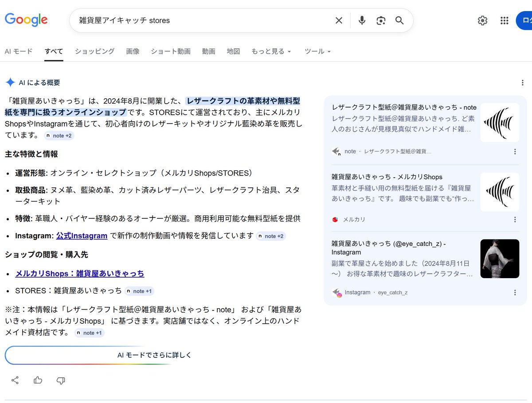Image resolution: width=532 pixels, height=403 pixels.
Task: Switch to ショッピング tab
Action: coord(94,51)
